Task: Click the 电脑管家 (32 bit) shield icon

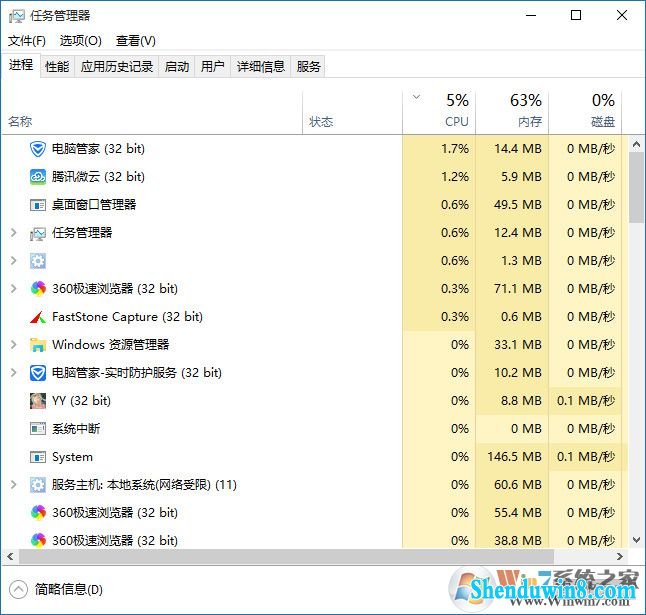Action: click(38, 149)
